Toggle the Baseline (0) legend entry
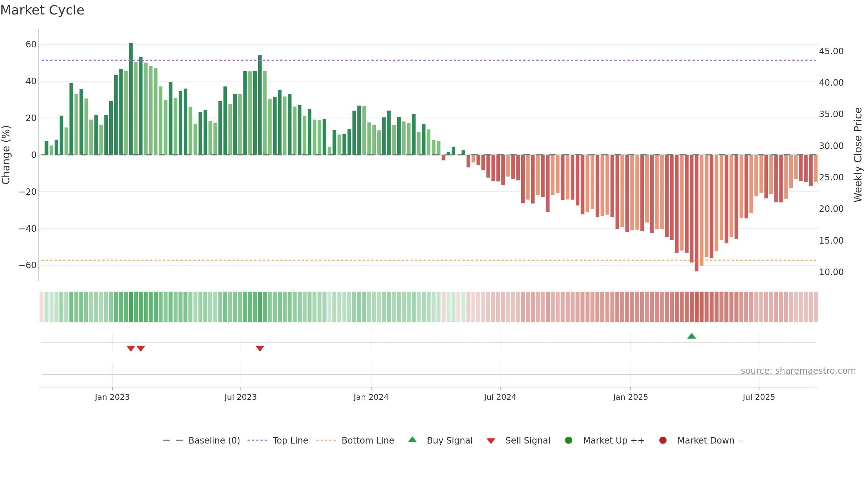The image size is (868, 488). pos(201,441)
